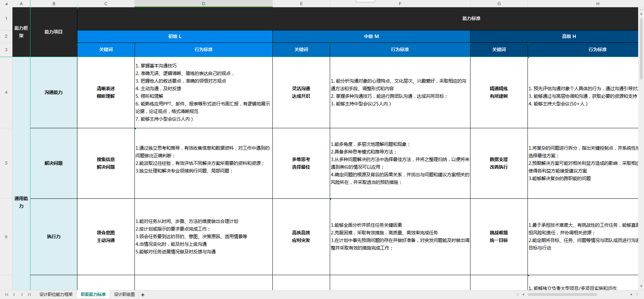This screenshot has width=644, height=299.
Task: Click the 清晰表述 倾听理解 keyword cell
Action: pyautogui.click(x=106, y=92)
